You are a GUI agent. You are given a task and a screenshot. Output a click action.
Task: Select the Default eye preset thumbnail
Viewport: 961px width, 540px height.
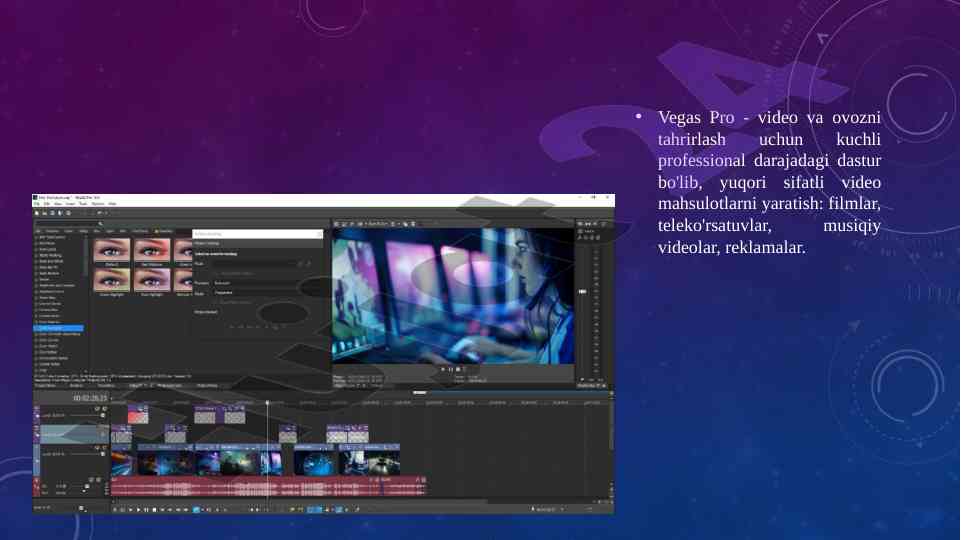(x=112, y=250)
